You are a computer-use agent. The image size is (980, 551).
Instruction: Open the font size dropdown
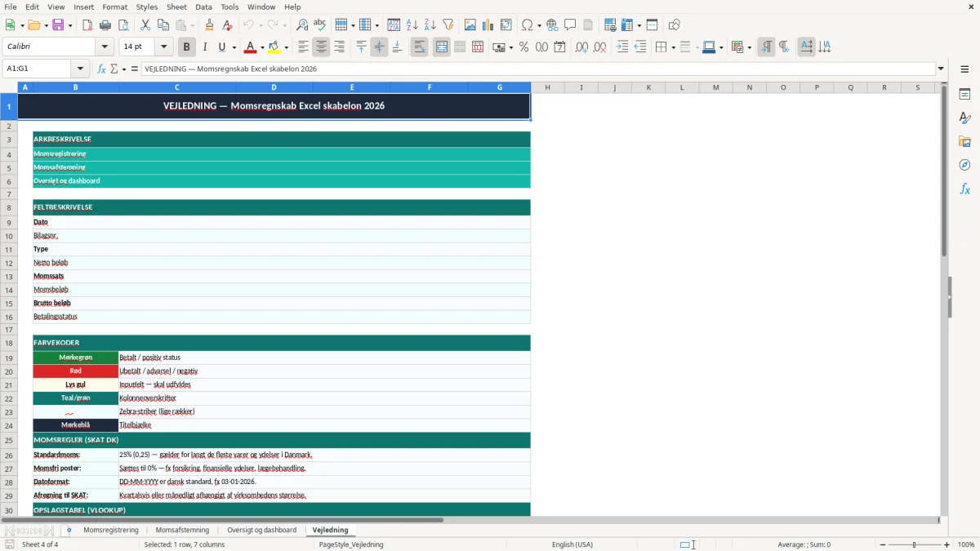coord(163,47)
